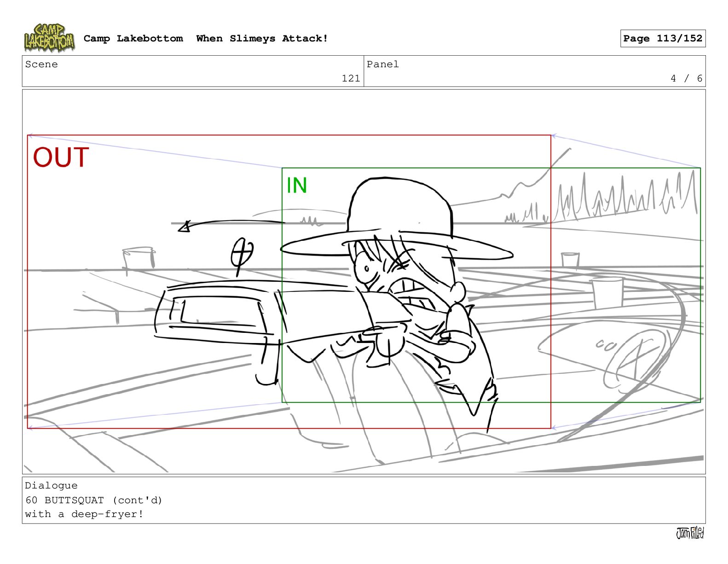Click the Camp Lakebottom logo

tap(49, 38)
